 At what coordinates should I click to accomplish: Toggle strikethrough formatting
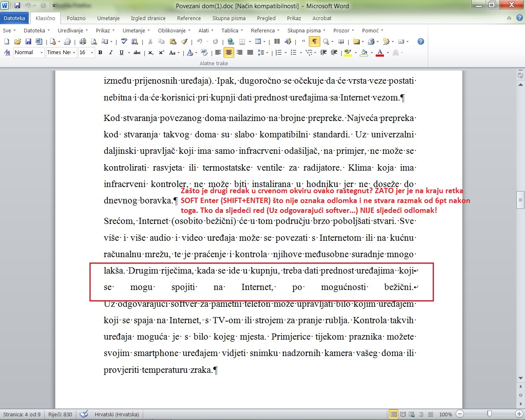(x=137, y=52)
